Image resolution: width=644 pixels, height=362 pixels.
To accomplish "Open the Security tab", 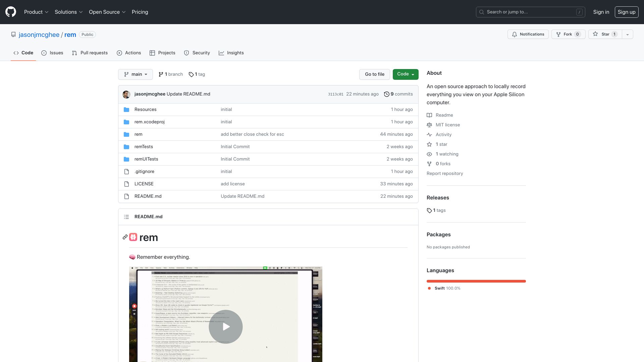I will pos(197,53).
